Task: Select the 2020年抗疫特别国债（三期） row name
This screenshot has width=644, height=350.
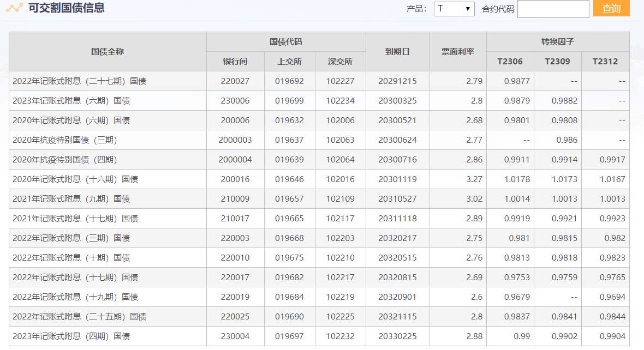Action: (65, 140)
